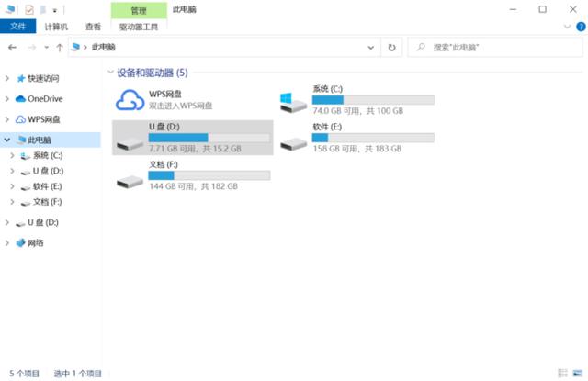Image resolution: width=588 pixels, height=381 pixels.
Task: Select 网络 in the navigation pane
Action: coord(36,242)
